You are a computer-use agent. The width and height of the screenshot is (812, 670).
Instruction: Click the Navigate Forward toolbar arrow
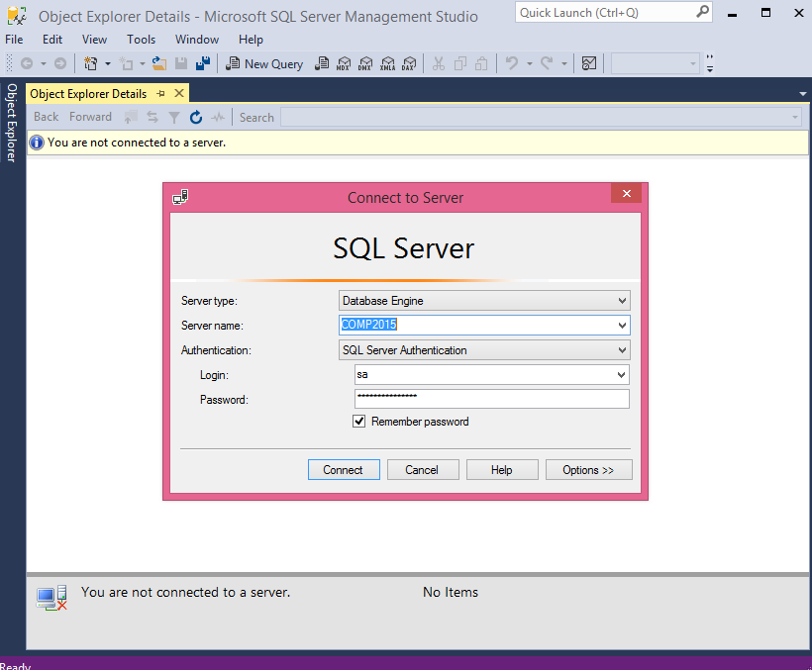tap(60, 63)
